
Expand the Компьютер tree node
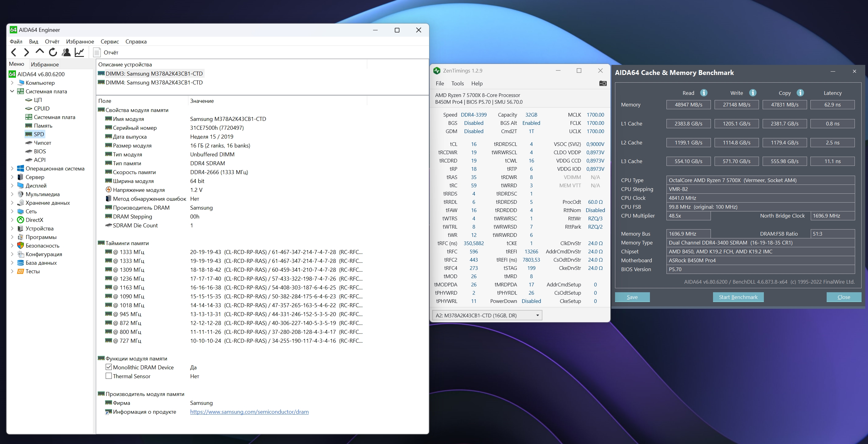(x=12, y=83)
